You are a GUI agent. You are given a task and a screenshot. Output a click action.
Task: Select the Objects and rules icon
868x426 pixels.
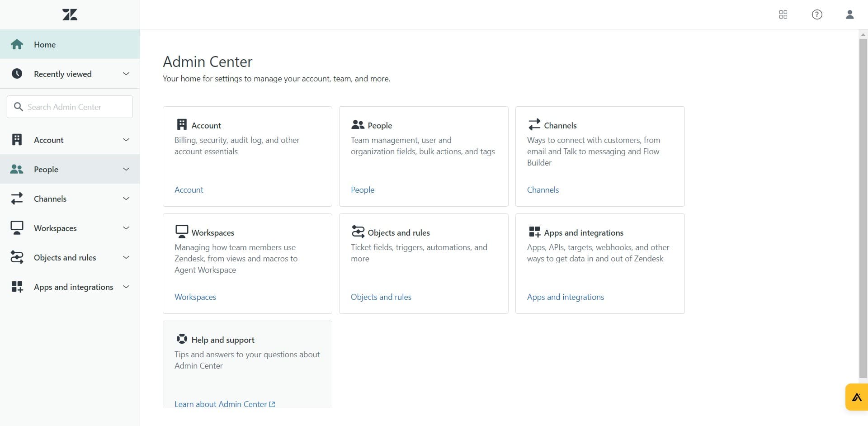pos(17,257)
